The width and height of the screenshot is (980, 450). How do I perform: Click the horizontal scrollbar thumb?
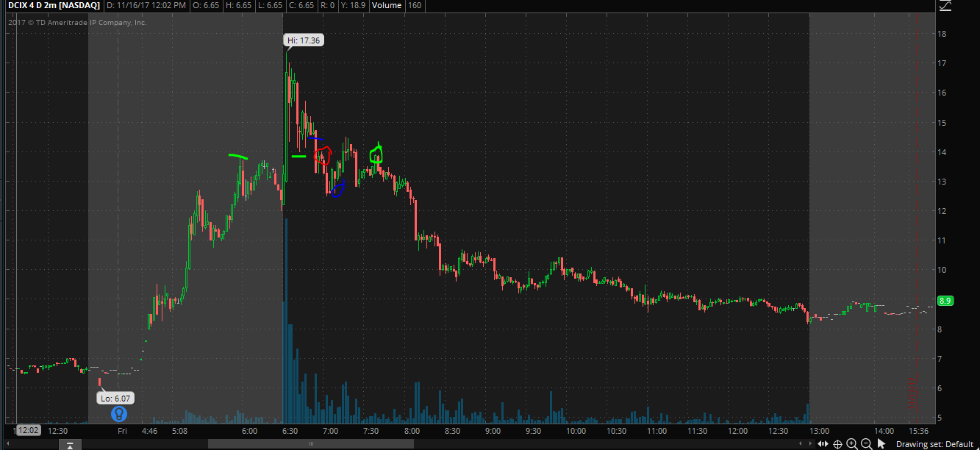point(310,444)
